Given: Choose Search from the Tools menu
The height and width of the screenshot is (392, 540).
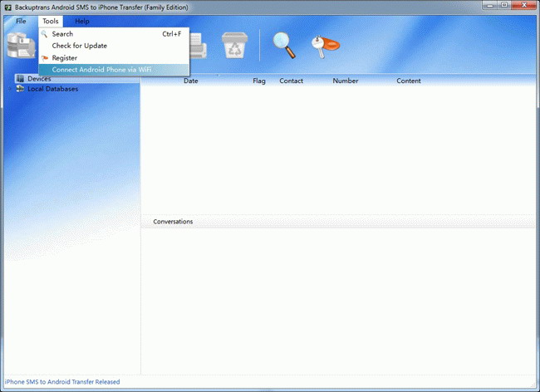Looking at the screenshot, I should 114,34.
